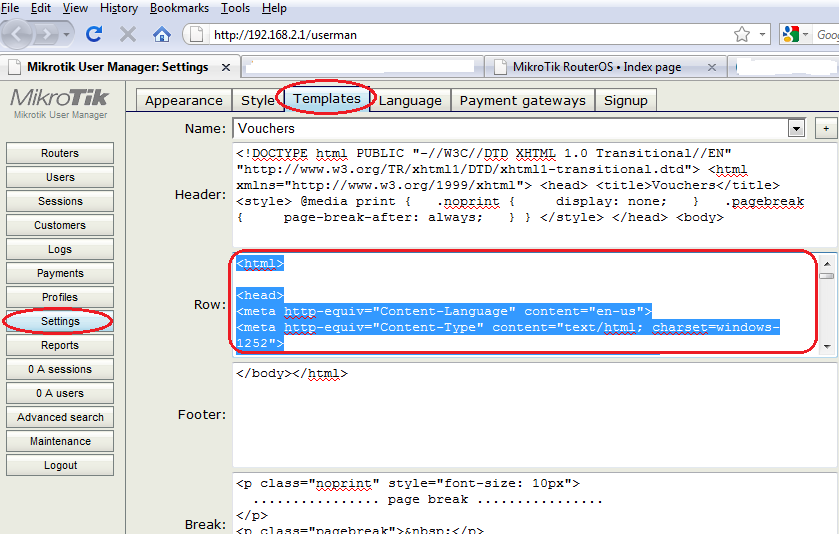Click inside the Header text area

click(534, 195)
